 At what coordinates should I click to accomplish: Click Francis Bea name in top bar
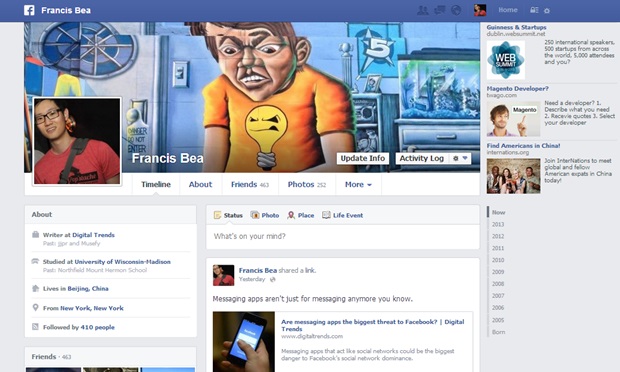coord(66,10)
